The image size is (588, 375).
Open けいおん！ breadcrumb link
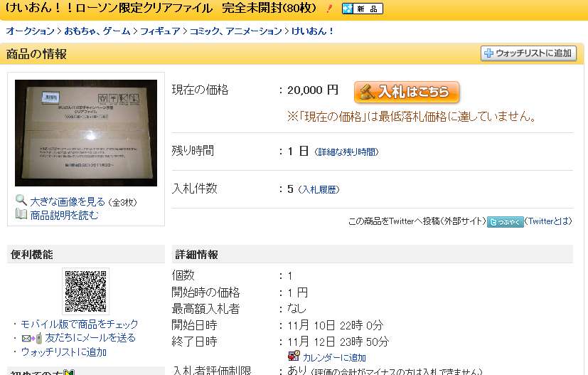(312, 31)
